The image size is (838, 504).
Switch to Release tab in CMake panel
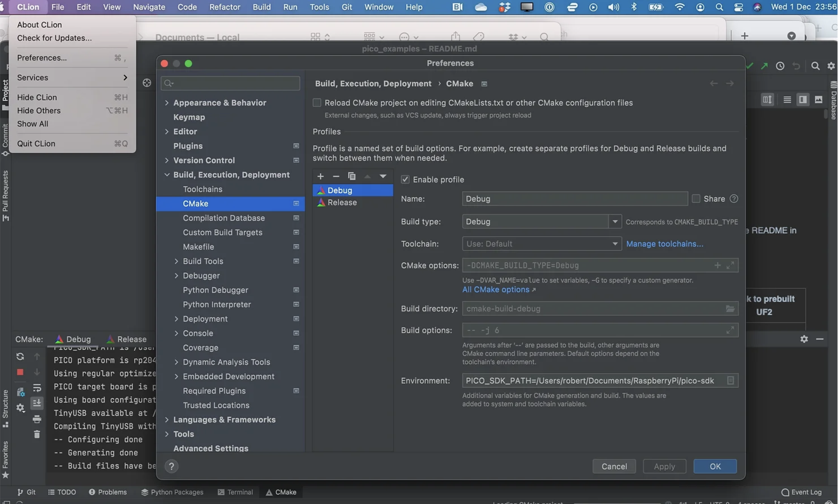pos(127,339)
